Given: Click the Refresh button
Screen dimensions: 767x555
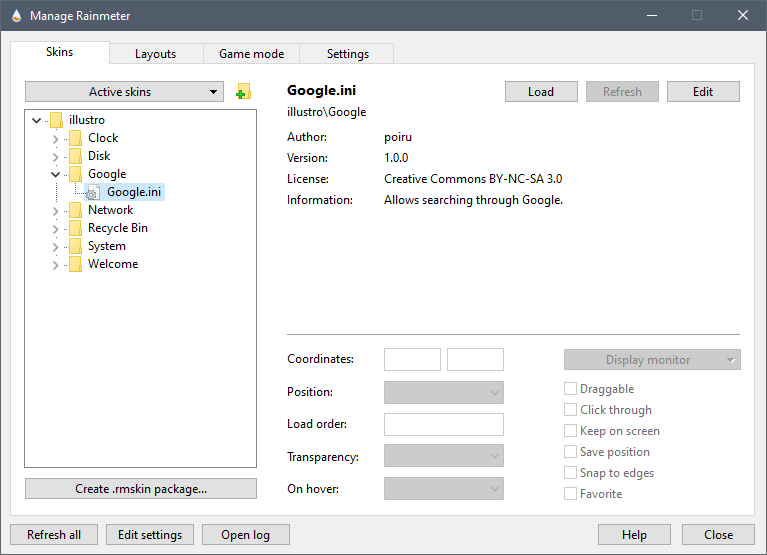Looking at the screenshot, I should click(x=622, y=91).
